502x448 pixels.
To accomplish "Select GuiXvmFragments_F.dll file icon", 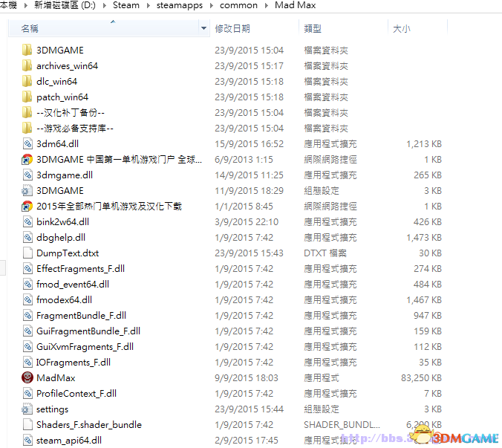I will pyautogui.click(x=27, y=346).
